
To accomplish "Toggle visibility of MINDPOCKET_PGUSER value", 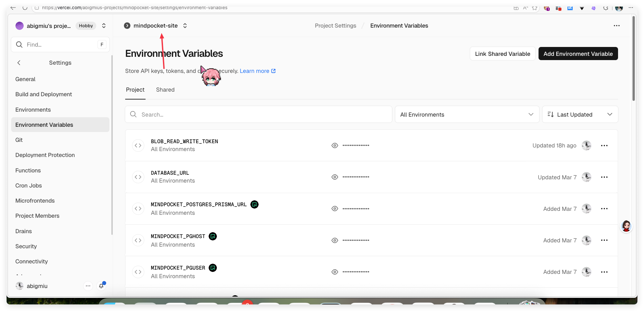I will 334,272.
